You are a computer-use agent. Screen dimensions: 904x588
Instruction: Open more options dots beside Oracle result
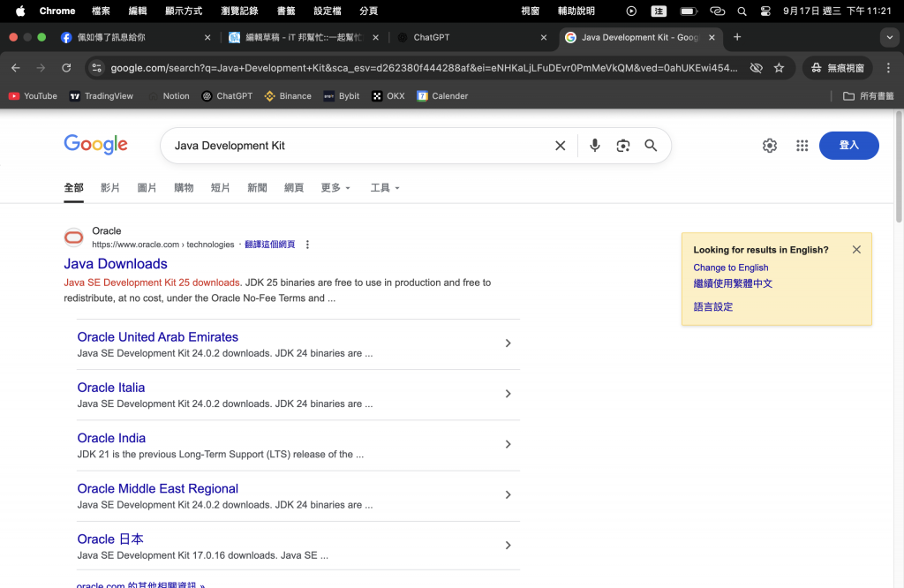tap(307, 245)
